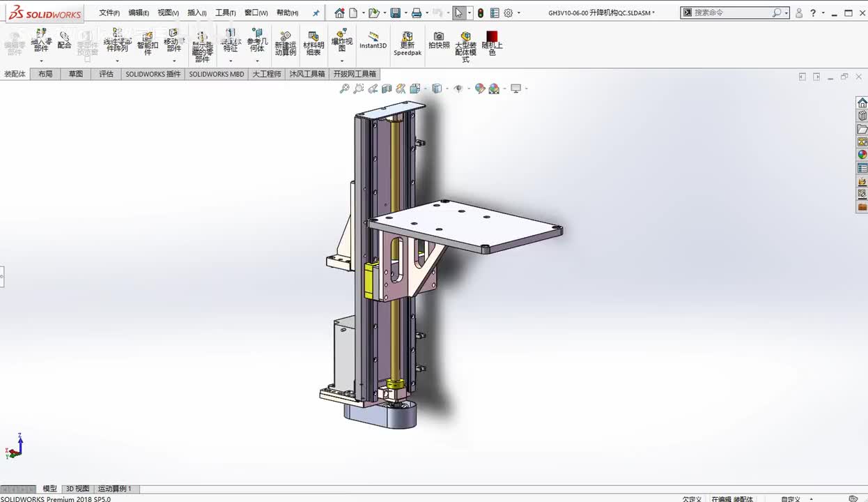Toggle Instant3D mode
The image size is (868, 502).
click(x=373, y=40)
